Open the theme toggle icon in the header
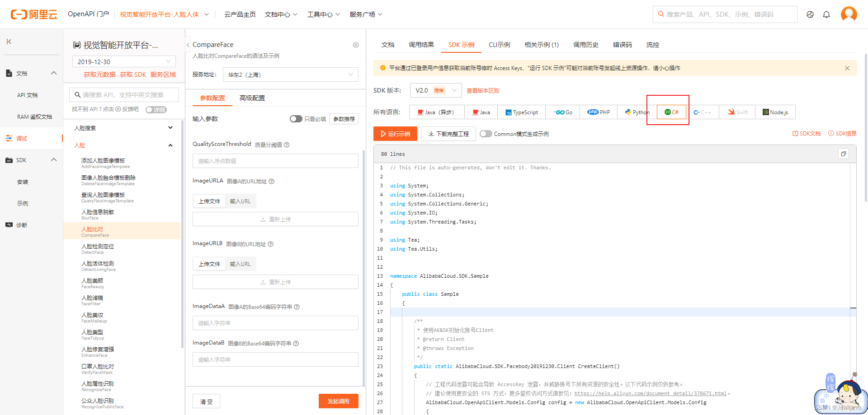Image resolution: width=868 pixels, height=415 pixels. 810,14
